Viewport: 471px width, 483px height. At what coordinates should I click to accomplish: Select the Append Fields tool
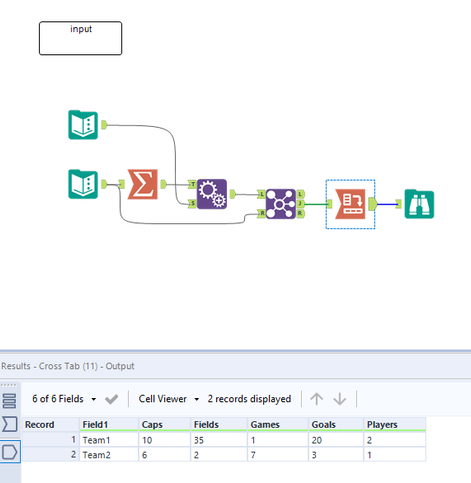point(212,194)
